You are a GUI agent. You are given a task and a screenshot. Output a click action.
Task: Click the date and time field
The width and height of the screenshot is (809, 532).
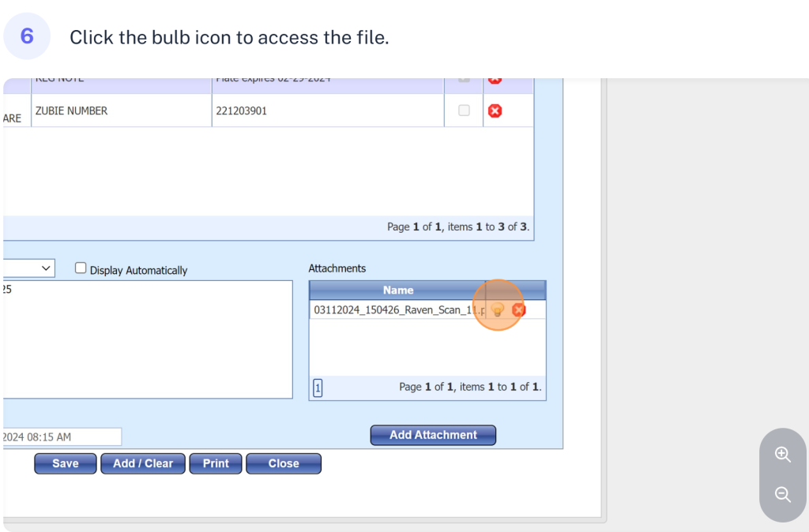62,436
